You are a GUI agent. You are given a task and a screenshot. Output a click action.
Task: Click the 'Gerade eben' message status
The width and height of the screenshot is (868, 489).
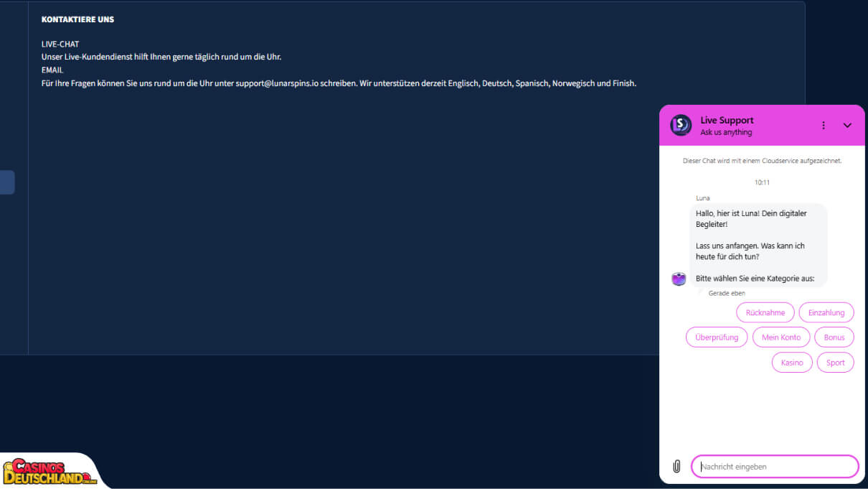(727, 293)
